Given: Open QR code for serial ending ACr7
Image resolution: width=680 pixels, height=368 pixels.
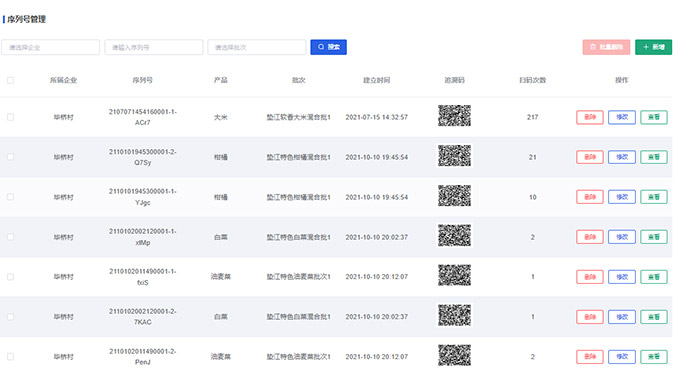Looking at the screenshot, I should click(454, 116).
